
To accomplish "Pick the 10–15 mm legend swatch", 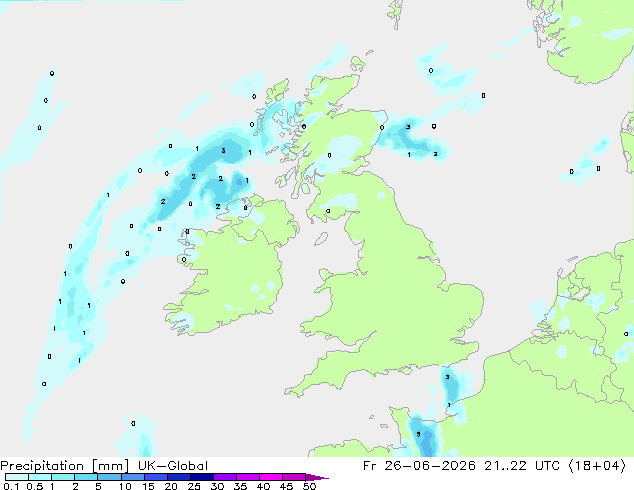I will point(133,477).
